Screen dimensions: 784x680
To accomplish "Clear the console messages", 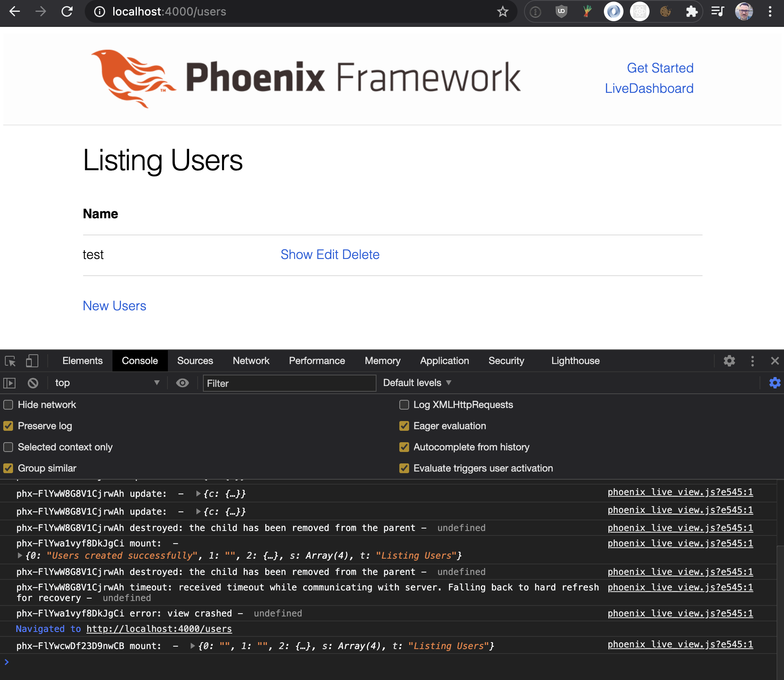I will [x=33, y=383].
